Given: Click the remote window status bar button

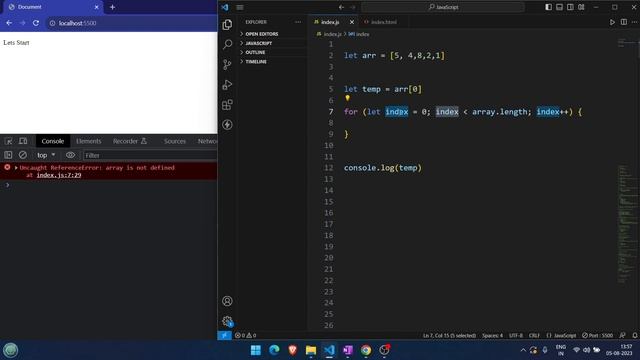Looking at the screenshot, I should 224,335.
